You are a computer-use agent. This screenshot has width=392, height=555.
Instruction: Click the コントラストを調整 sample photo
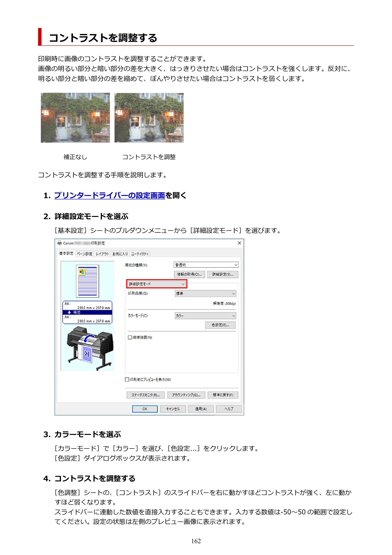(149, 118)
